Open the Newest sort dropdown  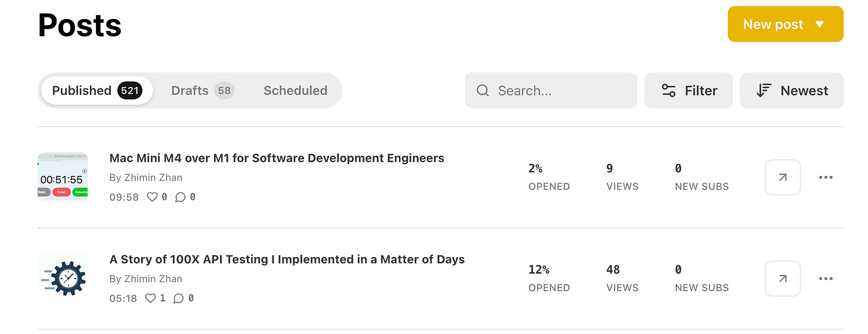pyautogui.click(x=792, y=91)
